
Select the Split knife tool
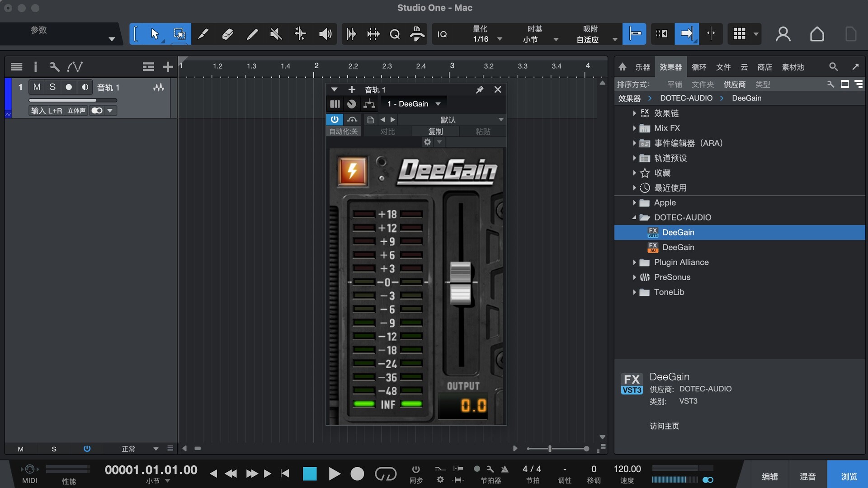tap(203, 34)
